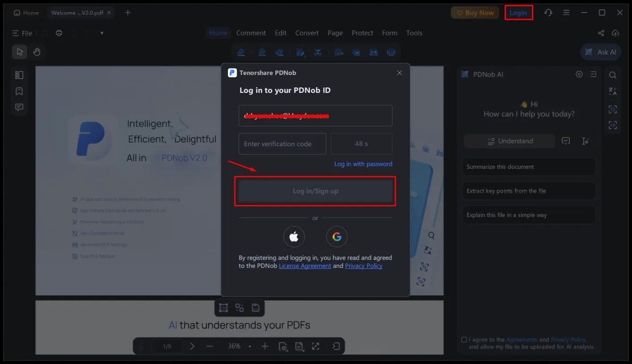
Task: Open the Page tab
Action: (335, 33)
